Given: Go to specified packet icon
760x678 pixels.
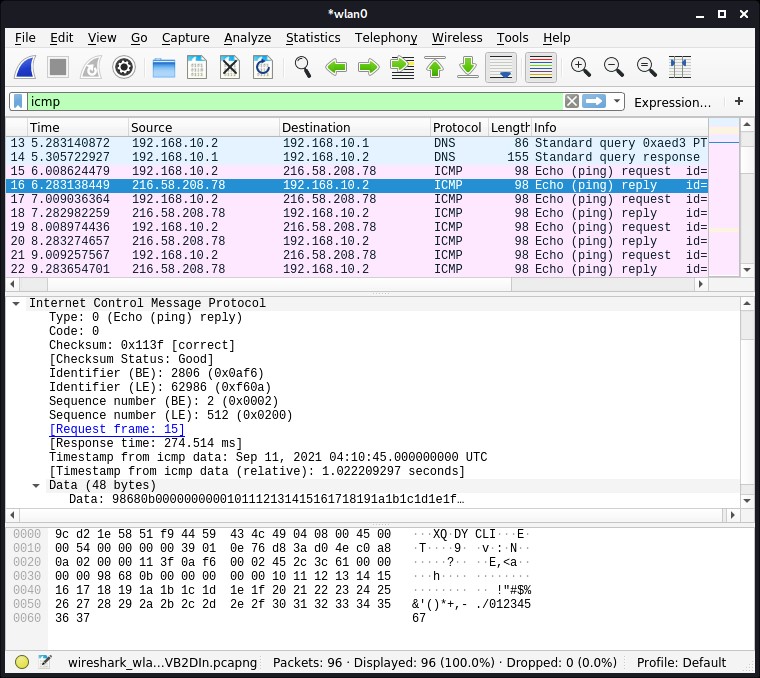Looking at the screenshot, I should pos(402,67).
